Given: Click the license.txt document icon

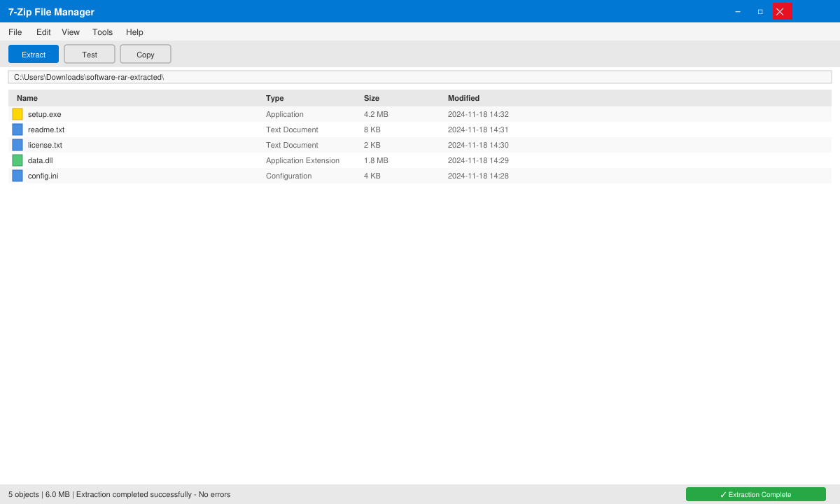Looking at the screenshot, I should [x=17, y=145].
